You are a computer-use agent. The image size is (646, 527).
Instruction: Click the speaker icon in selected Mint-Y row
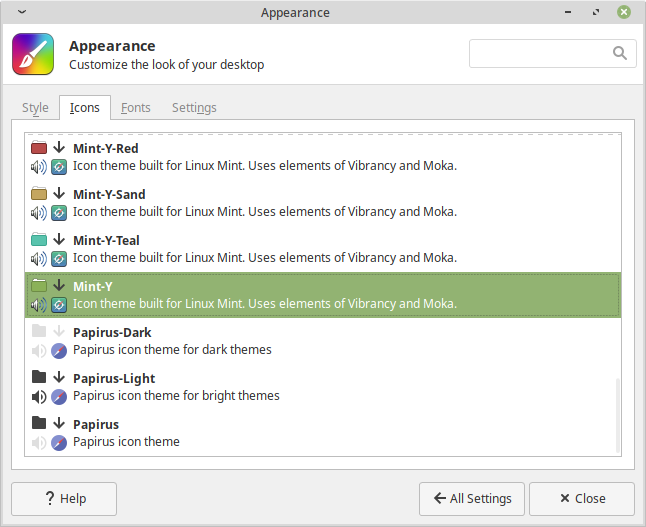[39, 305]
